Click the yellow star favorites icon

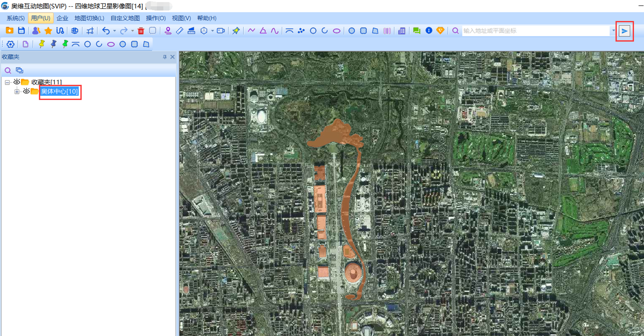tap(48, 31)
